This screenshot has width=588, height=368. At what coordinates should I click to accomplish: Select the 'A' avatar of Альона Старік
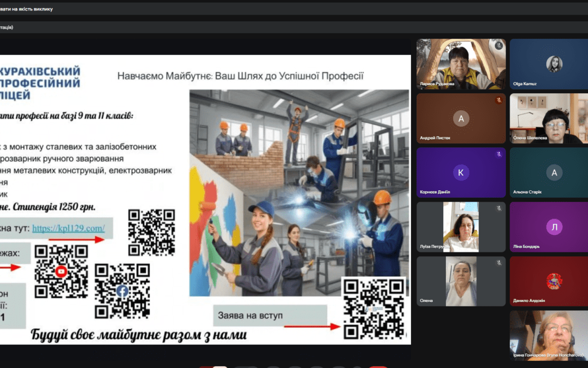tap(554, 173)
